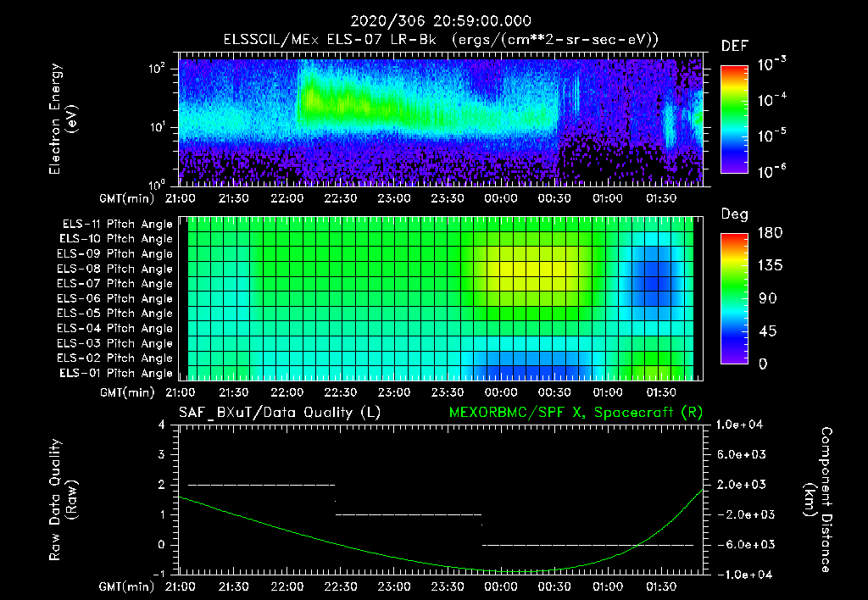The height and width of the screenshot is (600, 868).
Task: Click the "ELS-07 Pitch Angle" row label
Action: tap(115, 284)
